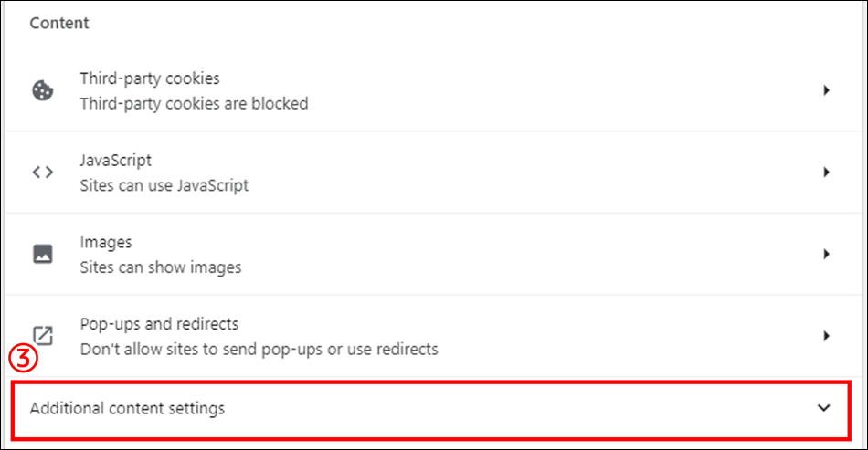Select the Images row title
This screenshot has width=868, height=450.
pos(106,242)
